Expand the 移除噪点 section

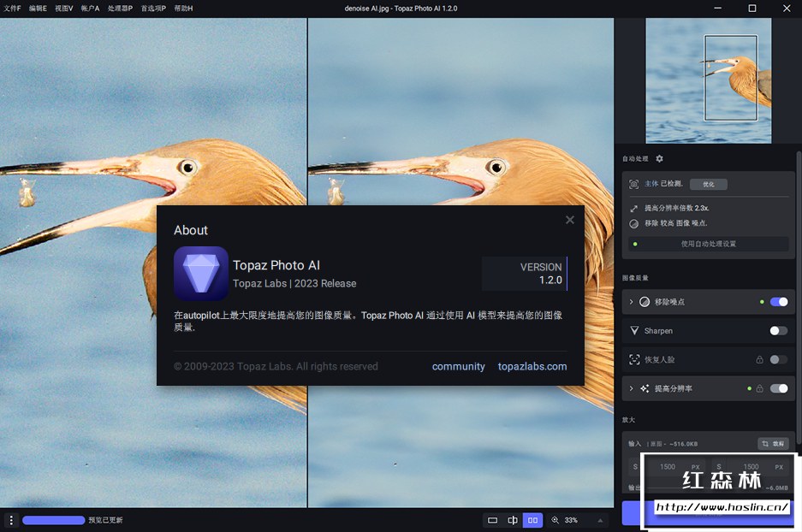click(631, 302)
